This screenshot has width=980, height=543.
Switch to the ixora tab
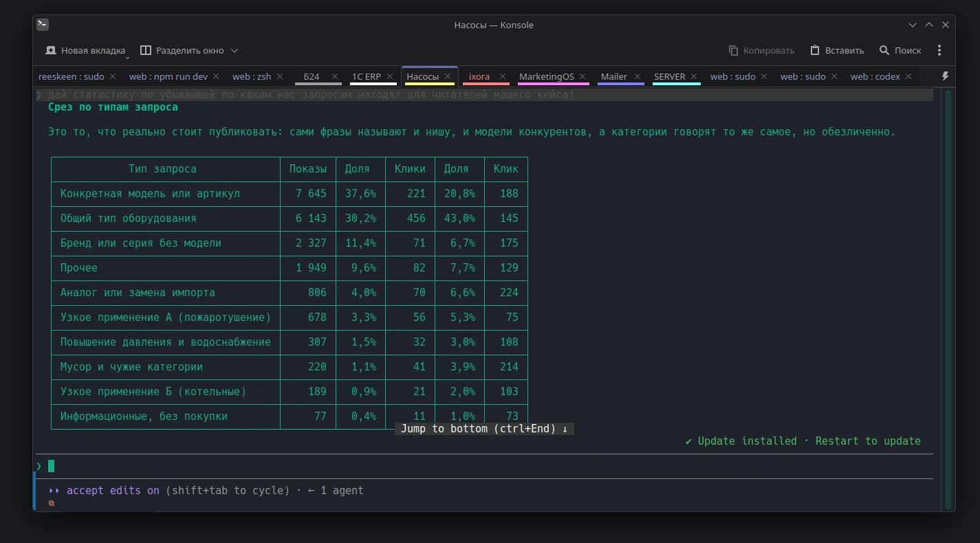point(479,76)
